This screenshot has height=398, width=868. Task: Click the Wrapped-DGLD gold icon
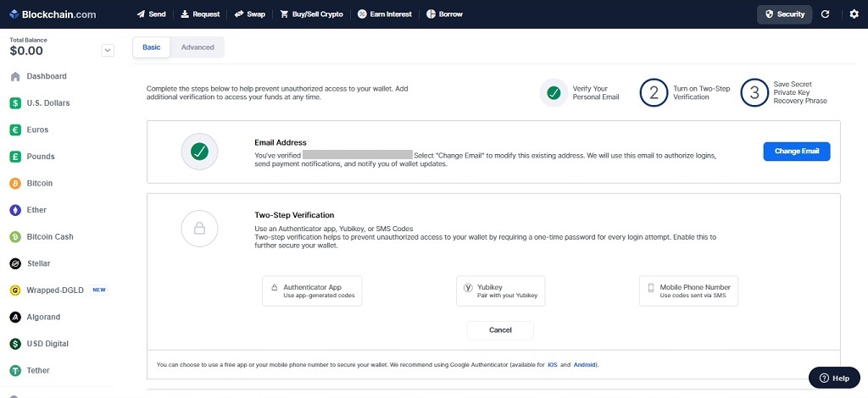pos(15,290)
